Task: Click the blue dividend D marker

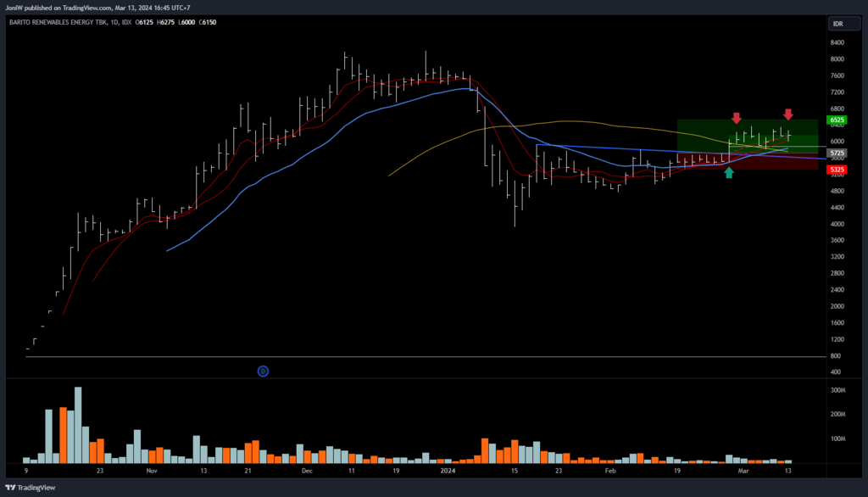Action: 263,371
